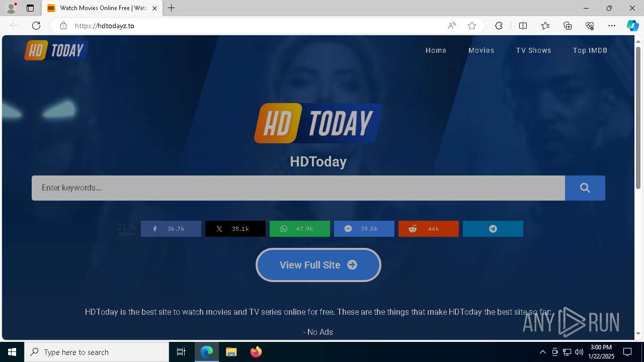Click the taskbar search box
The width and height of the screenshot is (644, 362).
97,352
